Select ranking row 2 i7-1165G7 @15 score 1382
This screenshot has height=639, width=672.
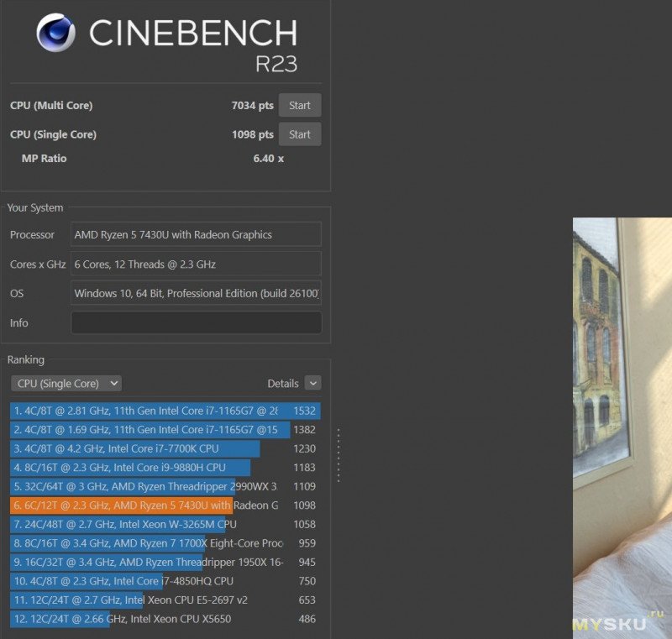coord(165,430)
